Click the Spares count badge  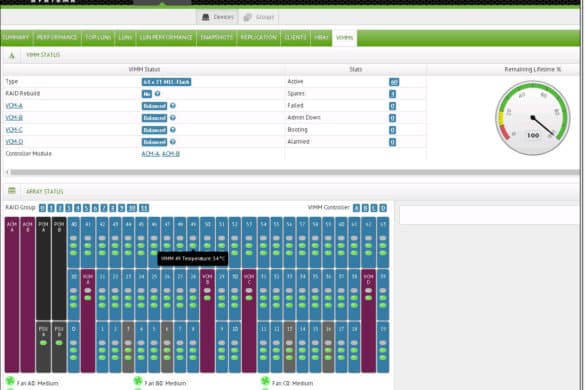pos(392,94)
